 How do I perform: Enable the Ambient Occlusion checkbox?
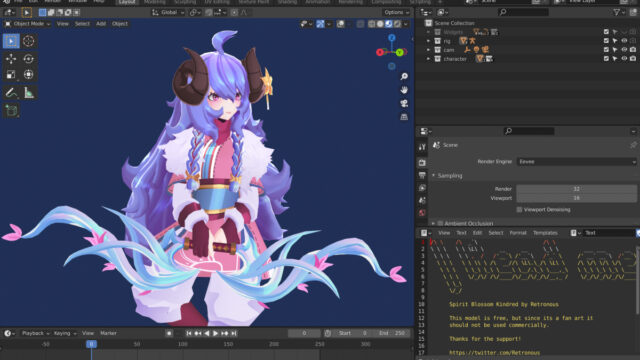[x=440, y=223]
